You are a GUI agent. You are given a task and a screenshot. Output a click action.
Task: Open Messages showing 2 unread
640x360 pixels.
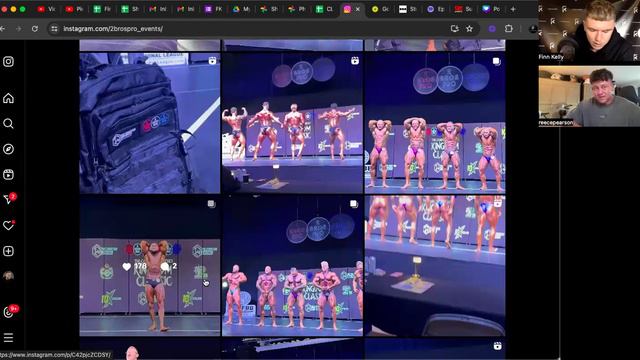[9, 199]
